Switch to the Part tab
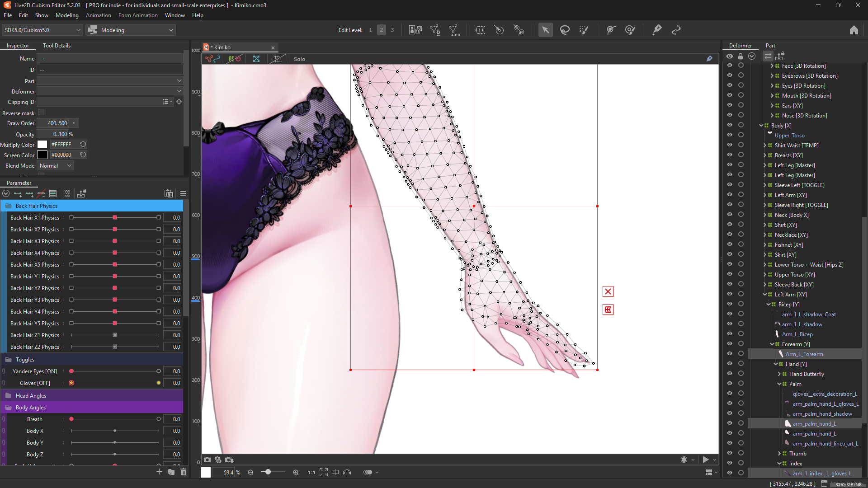The width and height of the screenshot is (868, 488). click(770, 45)
